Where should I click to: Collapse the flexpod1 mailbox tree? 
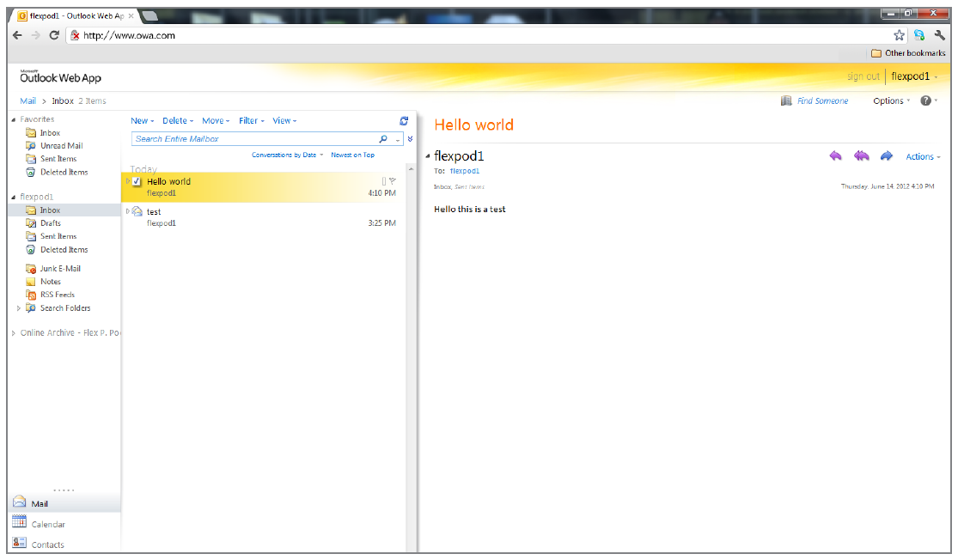(14, 198)
